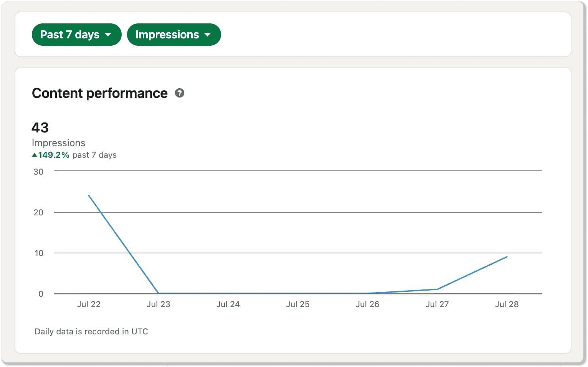
Task: Click the Impressions label under 43
Action: click(x=59, y=143)
